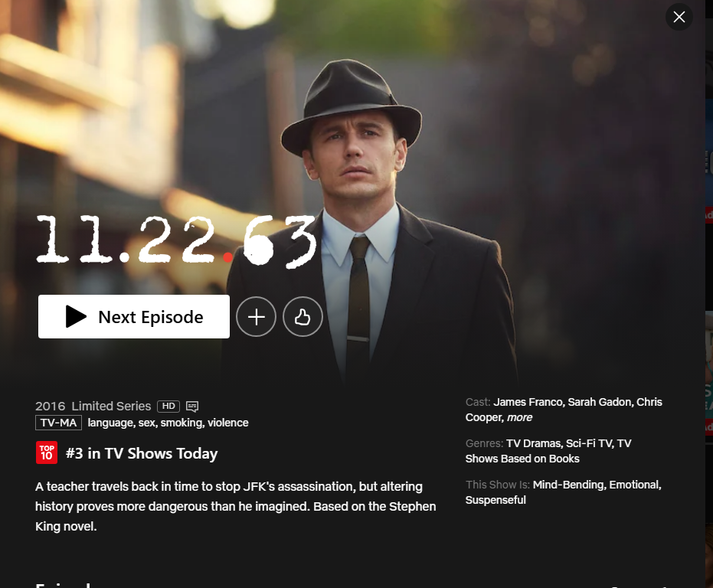Select the Mind-Bending tag
The height and width of the screenshot is (588, 713).
[567, 485]
